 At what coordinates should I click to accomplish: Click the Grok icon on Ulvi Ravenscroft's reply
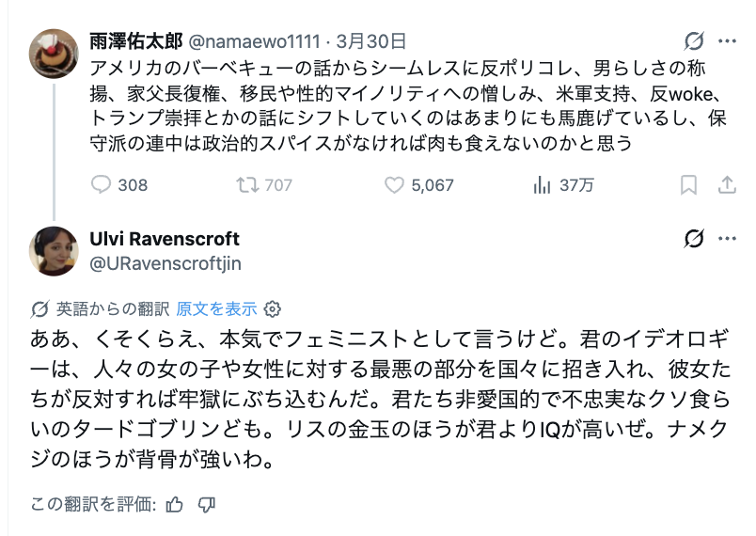(x=695, y=240)
